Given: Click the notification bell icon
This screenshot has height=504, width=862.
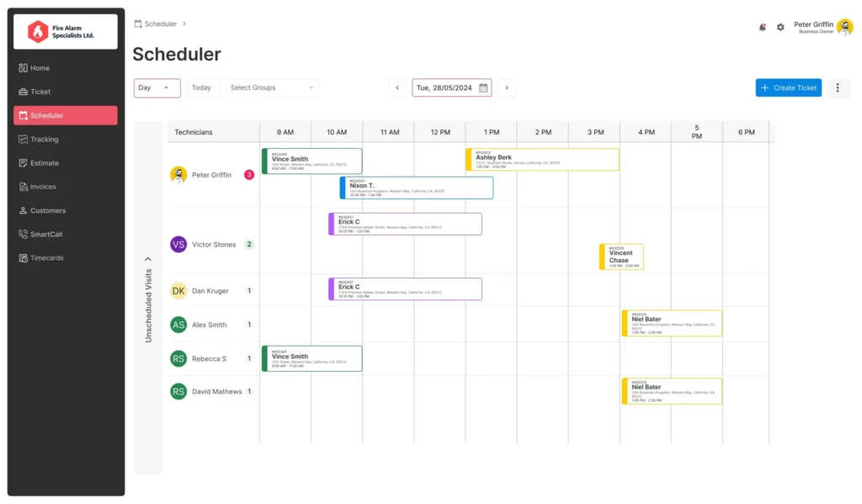Looking at the screenshot, I should pyautogui.click(x=763, y=27).
